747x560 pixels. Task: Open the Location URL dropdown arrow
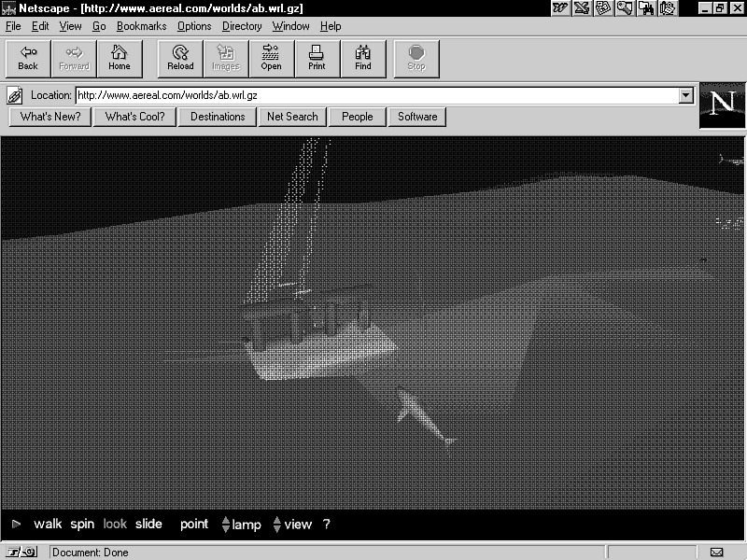pos(686,95)
